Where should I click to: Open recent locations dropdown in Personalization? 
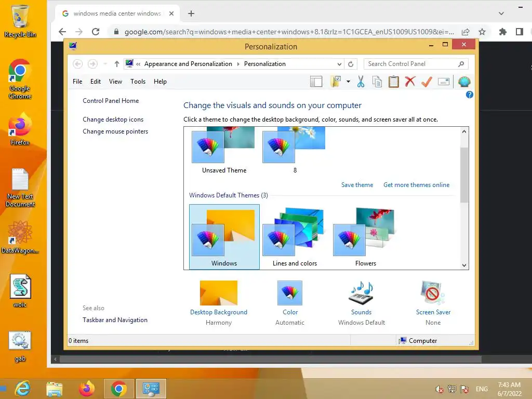105,64
